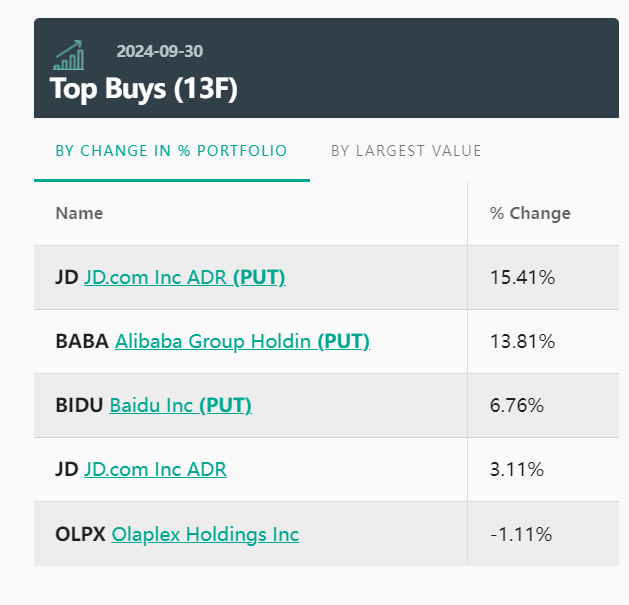Click the (PUT) link in the BABA row
The height and width of the screenshot is (605, 629).
click(344, 341)
